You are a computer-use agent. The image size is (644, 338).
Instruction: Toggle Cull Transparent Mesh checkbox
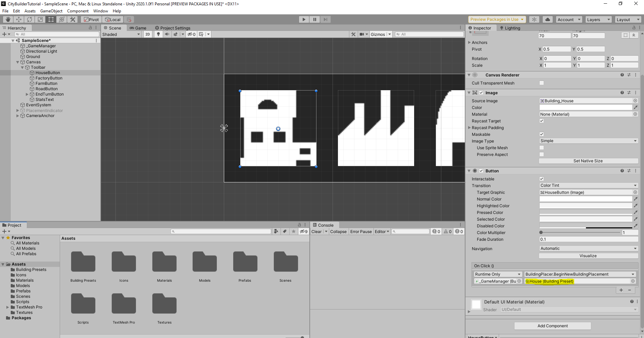tap(542, 83)
